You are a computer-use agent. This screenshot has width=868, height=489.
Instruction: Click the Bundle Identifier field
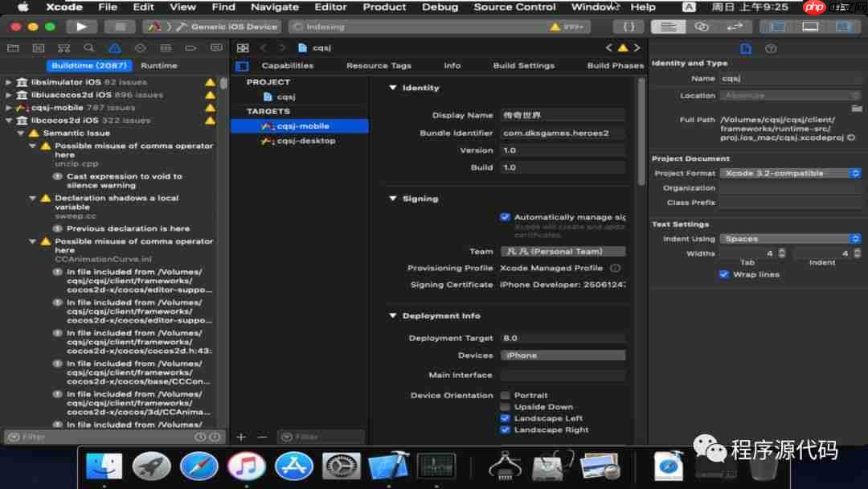[x=563, y=133]
